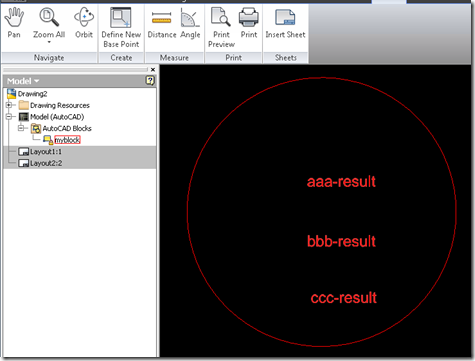Select the Pan hand tool

coord(14,23)
